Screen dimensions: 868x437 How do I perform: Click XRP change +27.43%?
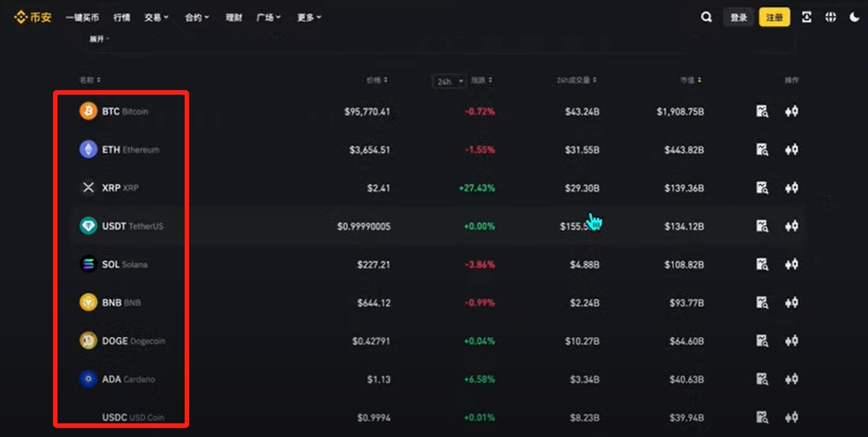pyautogui.click(x=477, y=188)
